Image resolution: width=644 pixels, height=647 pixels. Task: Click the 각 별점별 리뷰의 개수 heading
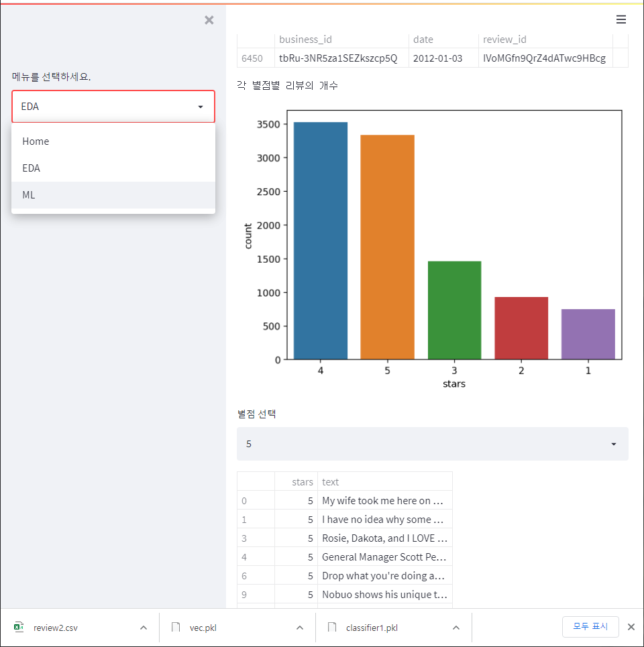(x=287, y=85)
